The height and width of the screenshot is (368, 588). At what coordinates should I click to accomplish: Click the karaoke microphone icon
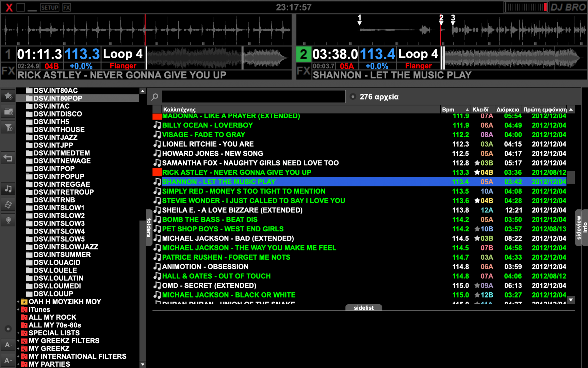pyautogui.click(x=8, y=220)
